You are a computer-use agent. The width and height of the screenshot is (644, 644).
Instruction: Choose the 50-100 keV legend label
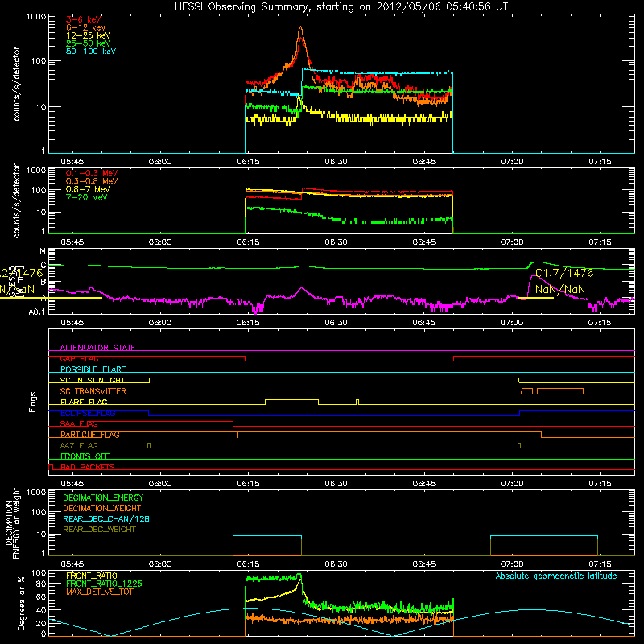point(91,52)
